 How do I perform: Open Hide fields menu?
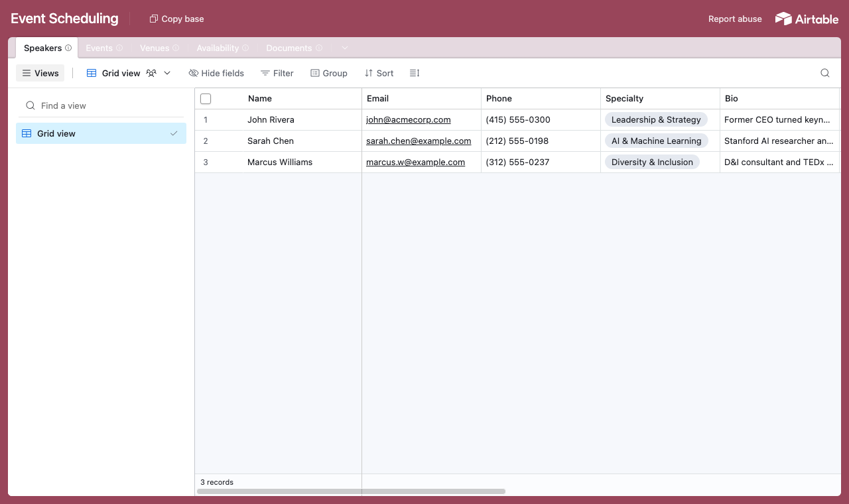coord(216,73)
